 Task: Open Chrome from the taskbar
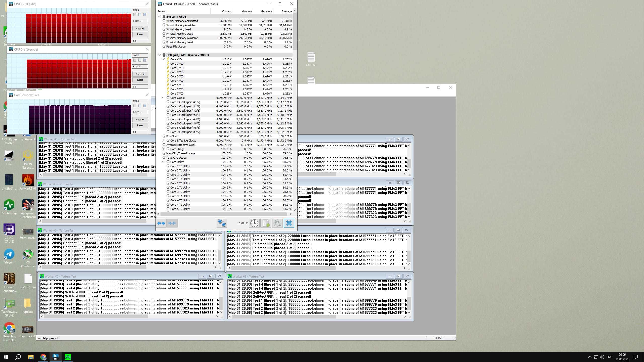(43, 357)
